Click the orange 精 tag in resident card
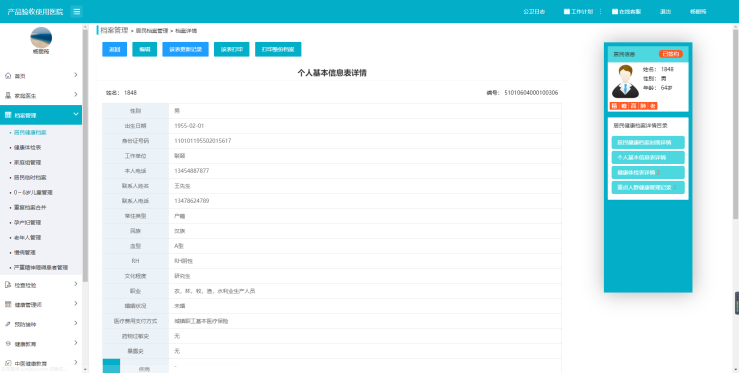The height and width of the screenshot is (374, 740). coord(614,106)
